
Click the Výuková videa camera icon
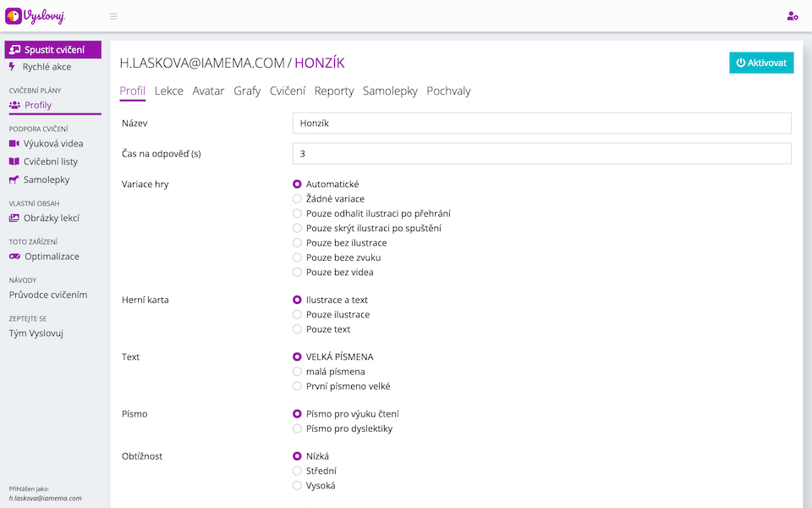(14, 144)
